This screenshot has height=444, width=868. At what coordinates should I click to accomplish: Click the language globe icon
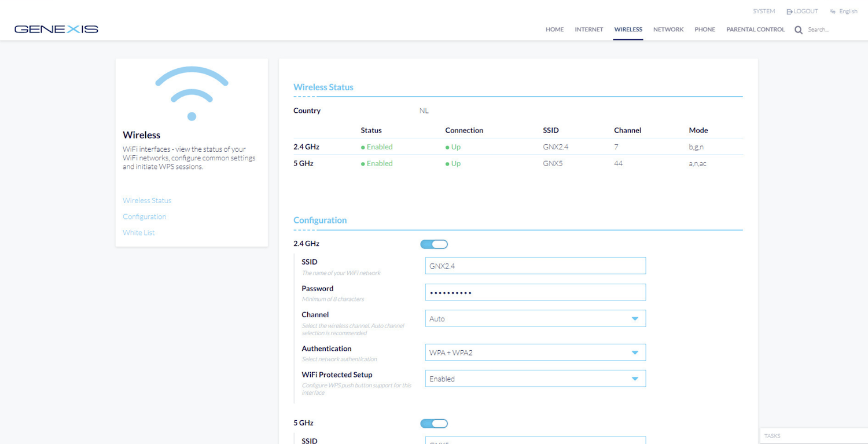point(833,12)
